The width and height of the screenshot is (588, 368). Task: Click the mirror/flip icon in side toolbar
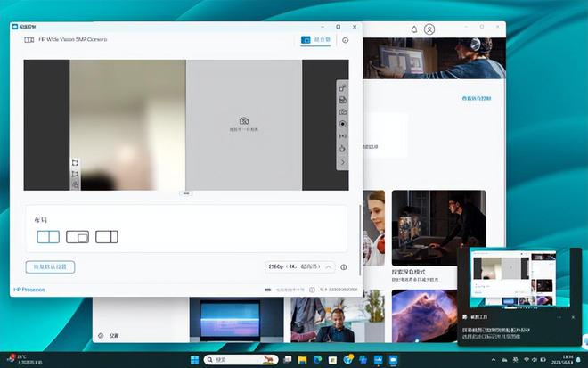342,136
